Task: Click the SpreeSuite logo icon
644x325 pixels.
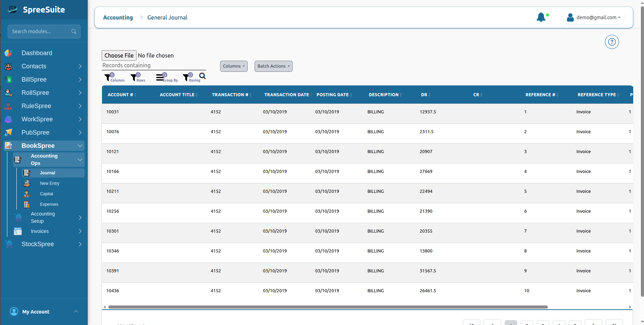Action: [13, 10]
